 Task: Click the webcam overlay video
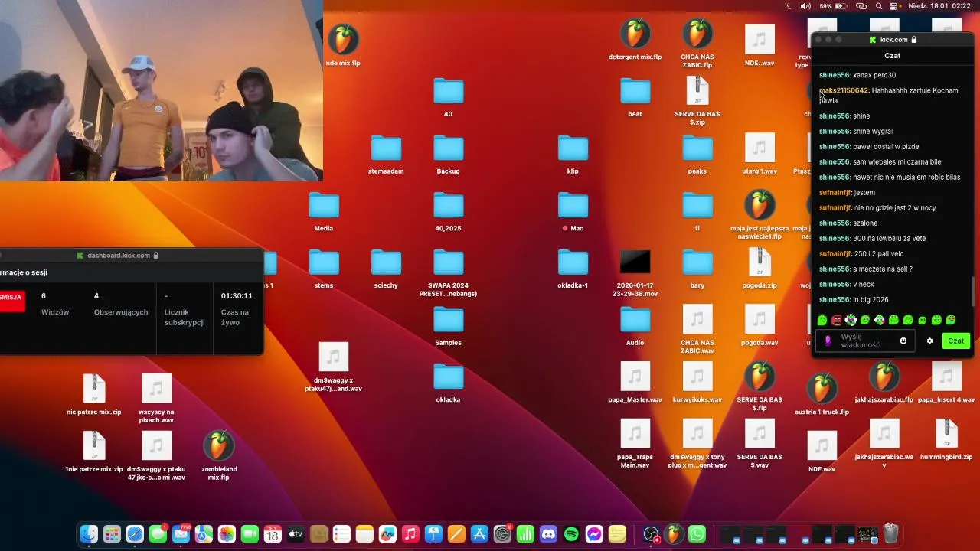point(161,90)
